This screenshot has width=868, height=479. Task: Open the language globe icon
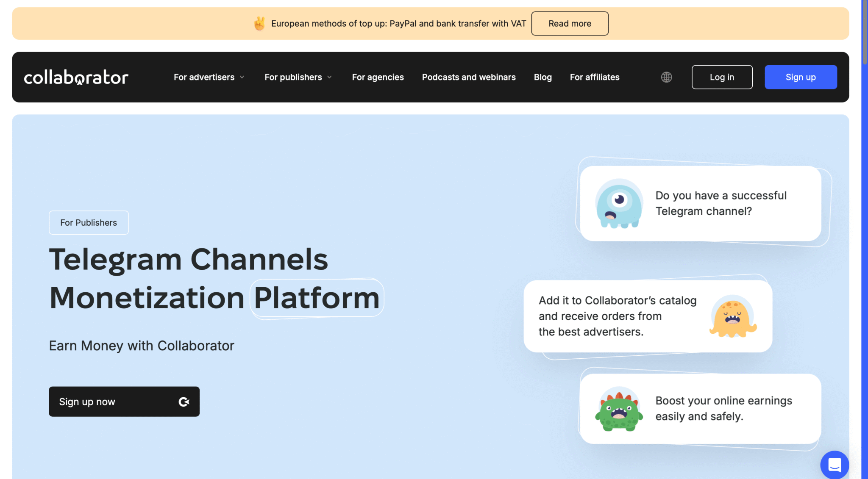click(666, 77)
